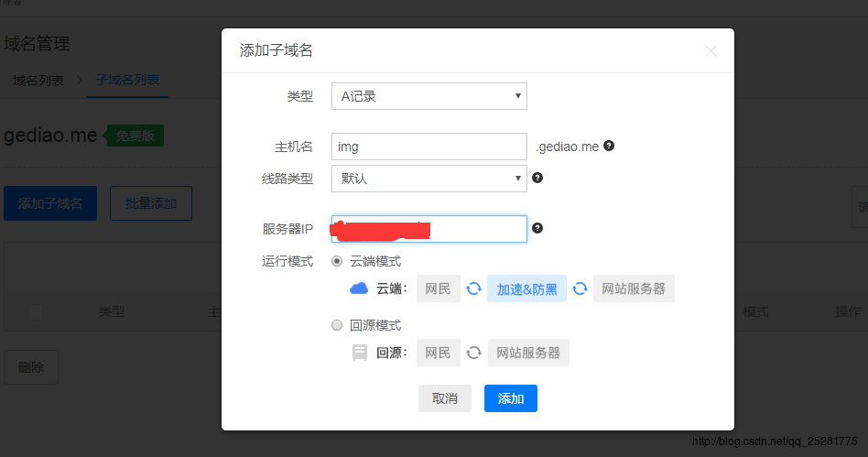Switch to the 域名列表 tab
The height and width of the screenshot is (457, 868).
[x=38, y=81]
